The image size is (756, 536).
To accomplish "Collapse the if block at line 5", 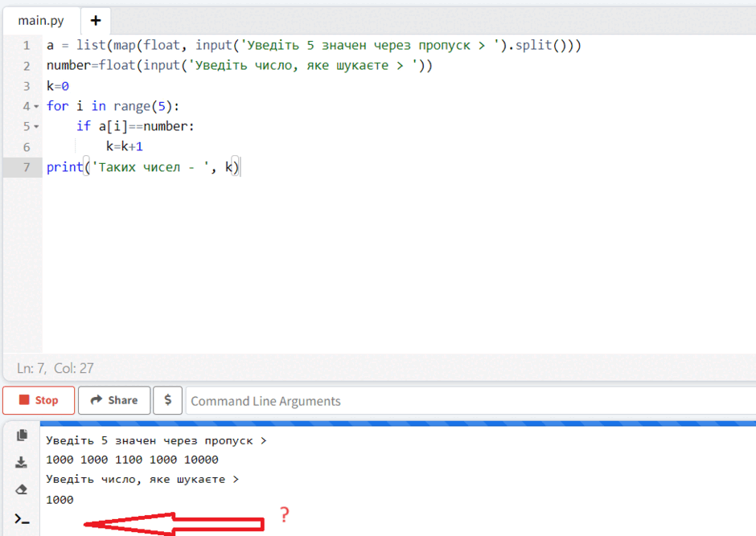I will pos(36,127).
